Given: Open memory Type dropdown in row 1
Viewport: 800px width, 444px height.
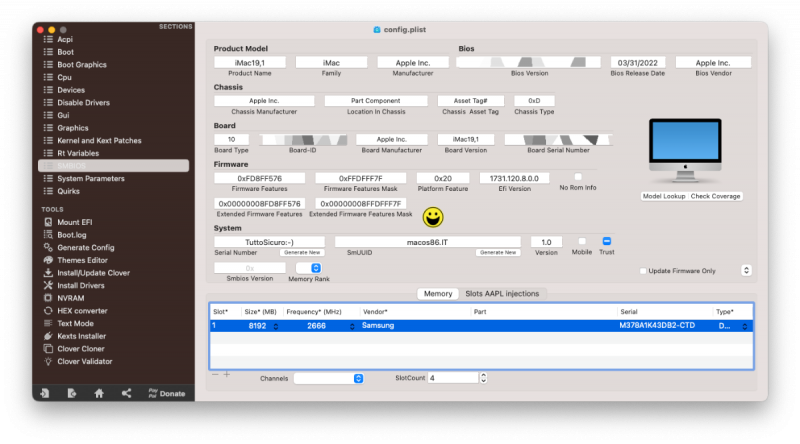Looking at the screenshot, I should [x=745, y=326].
